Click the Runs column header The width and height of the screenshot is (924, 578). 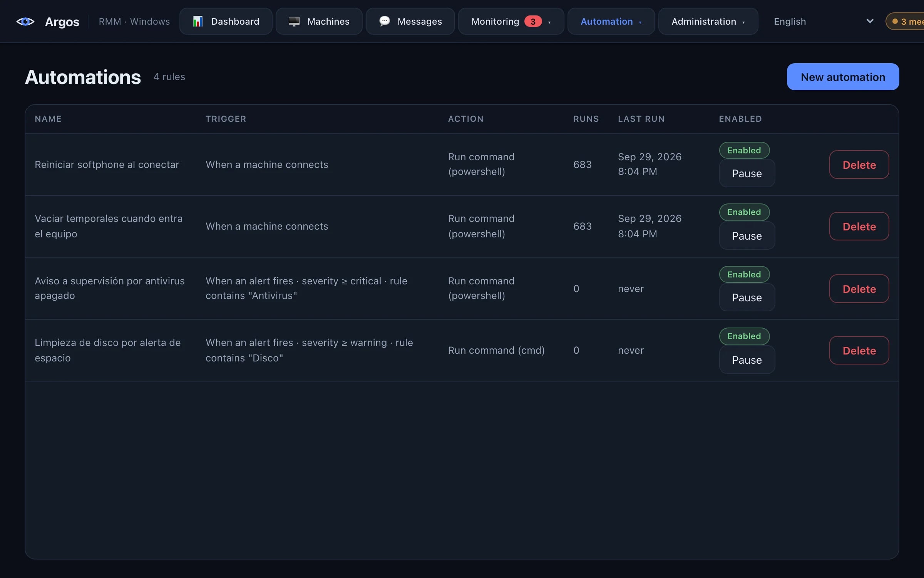coord(586,119)
